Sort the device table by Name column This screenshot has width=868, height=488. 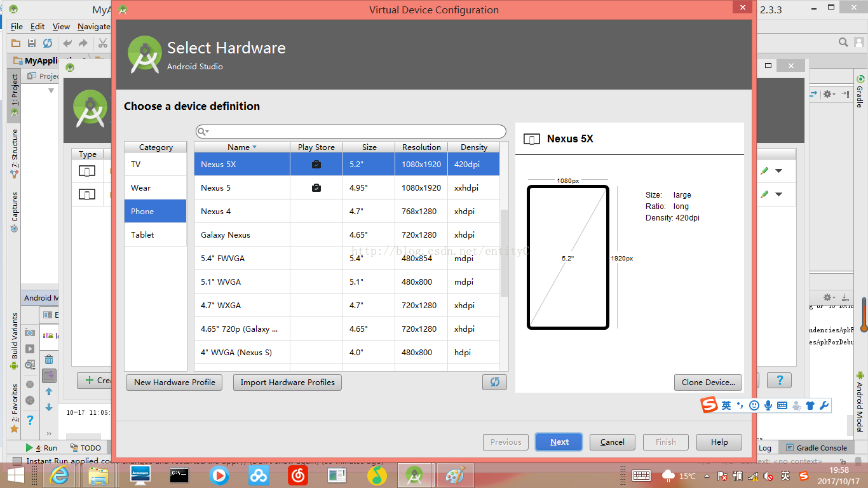click(x=242, y=147)
